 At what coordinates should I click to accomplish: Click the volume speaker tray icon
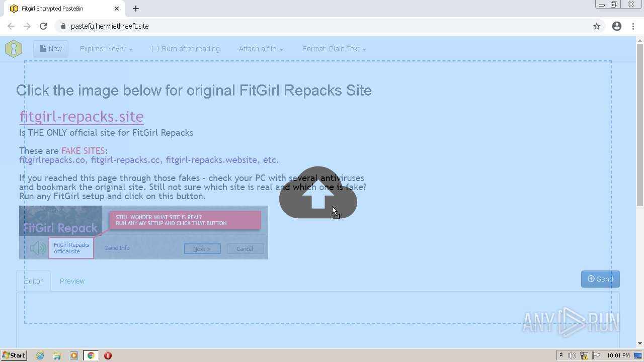(572, 355)
